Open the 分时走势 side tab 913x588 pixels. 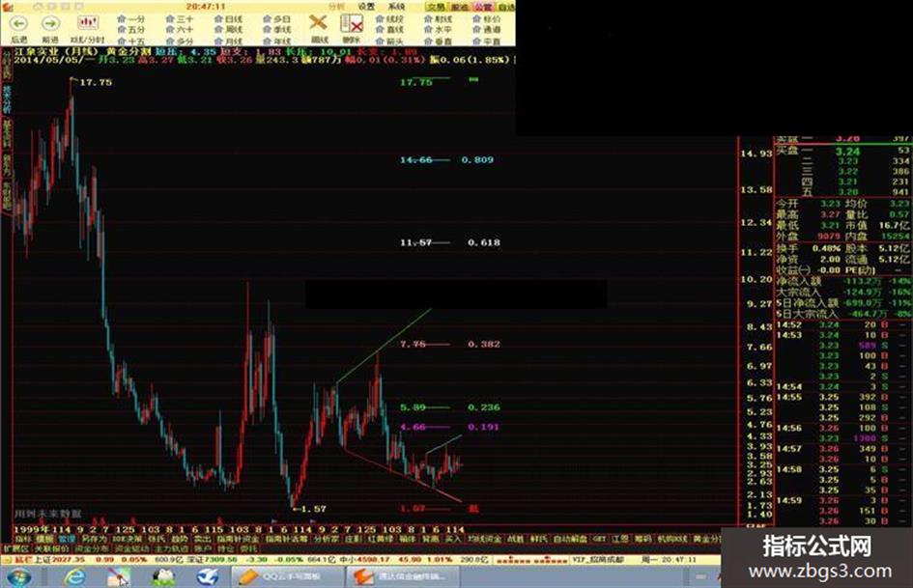pos(7,66)
